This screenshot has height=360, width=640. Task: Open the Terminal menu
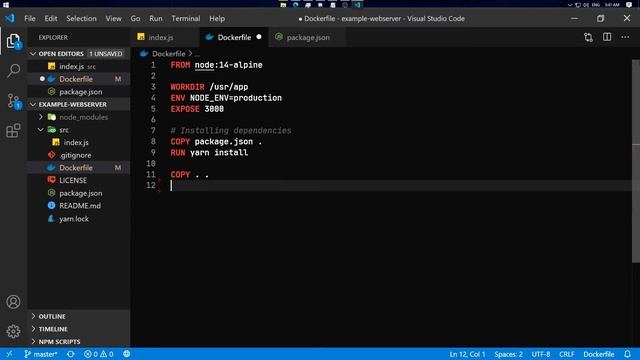click(x=186, y=18)
